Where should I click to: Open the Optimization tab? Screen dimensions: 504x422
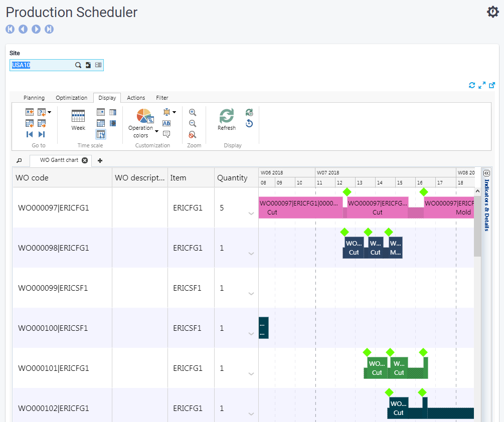coord(71,98)
